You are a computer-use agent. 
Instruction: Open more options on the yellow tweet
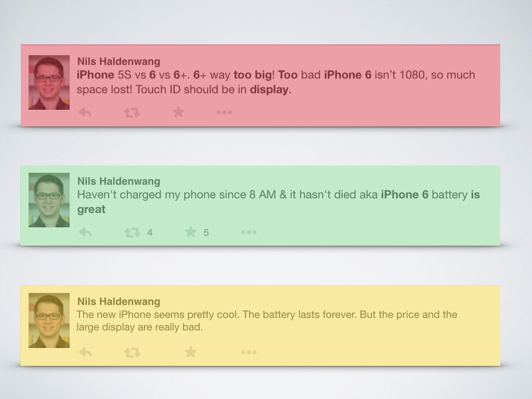click(x=249, y=353)
